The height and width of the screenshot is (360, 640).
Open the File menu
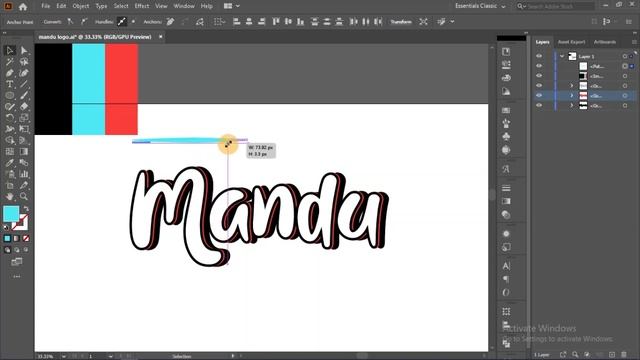46,6
